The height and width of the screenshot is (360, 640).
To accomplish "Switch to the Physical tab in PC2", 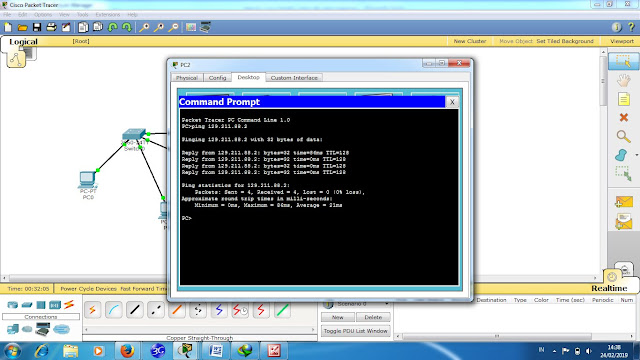I will (x=187, y=78).
